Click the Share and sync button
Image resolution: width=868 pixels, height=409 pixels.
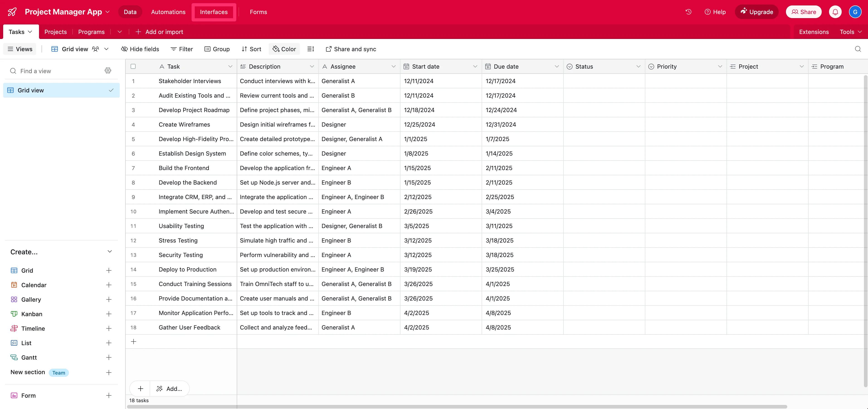pos(351,49)
